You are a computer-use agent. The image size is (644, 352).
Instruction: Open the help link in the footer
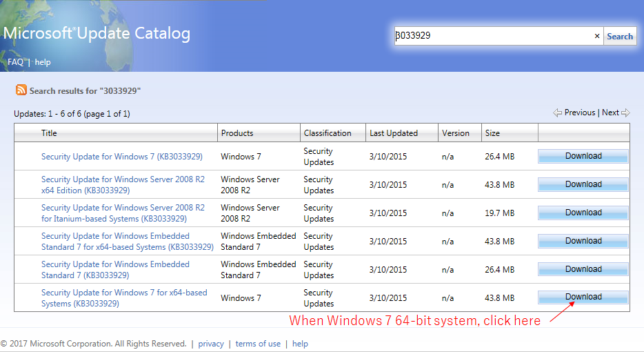tap(300, 344)
